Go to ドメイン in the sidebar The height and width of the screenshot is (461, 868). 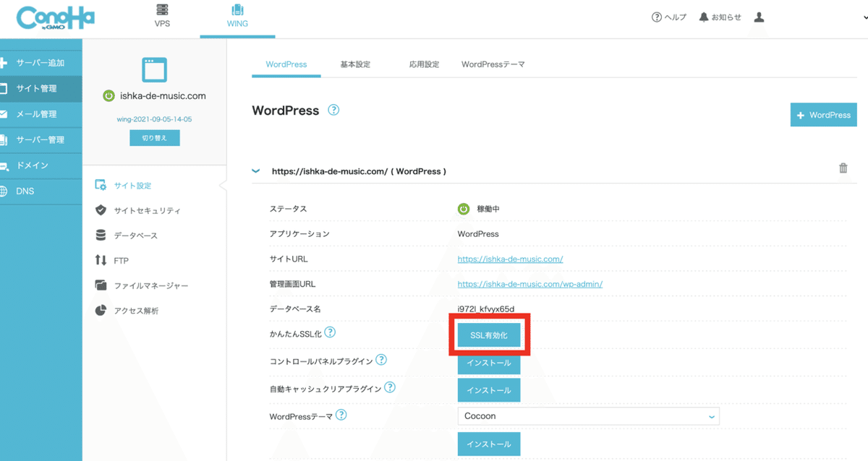click(x=41, y=165)
